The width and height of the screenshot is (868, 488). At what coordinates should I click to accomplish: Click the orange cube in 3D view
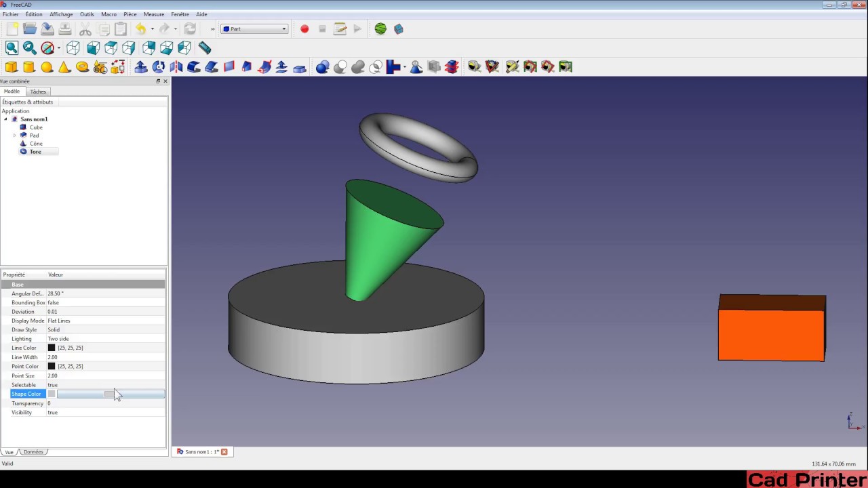coord(772,328)
